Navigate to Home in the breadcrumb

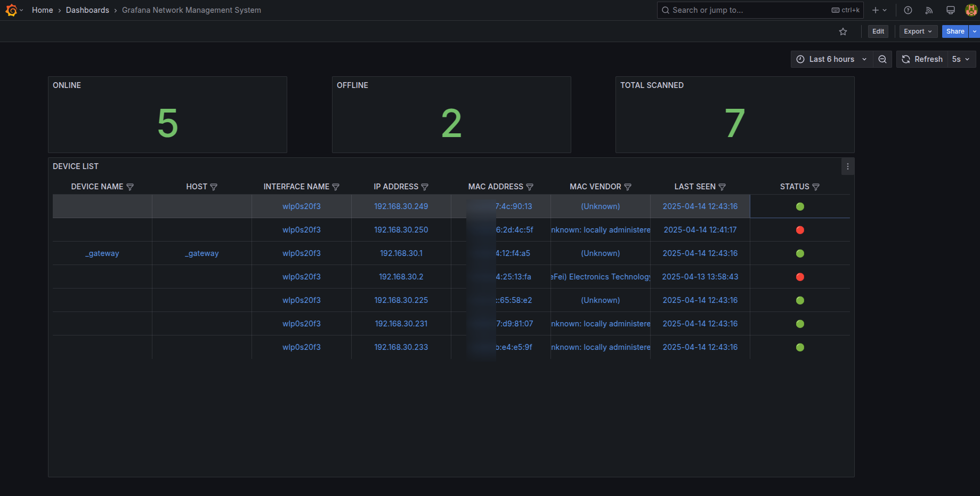42,10
